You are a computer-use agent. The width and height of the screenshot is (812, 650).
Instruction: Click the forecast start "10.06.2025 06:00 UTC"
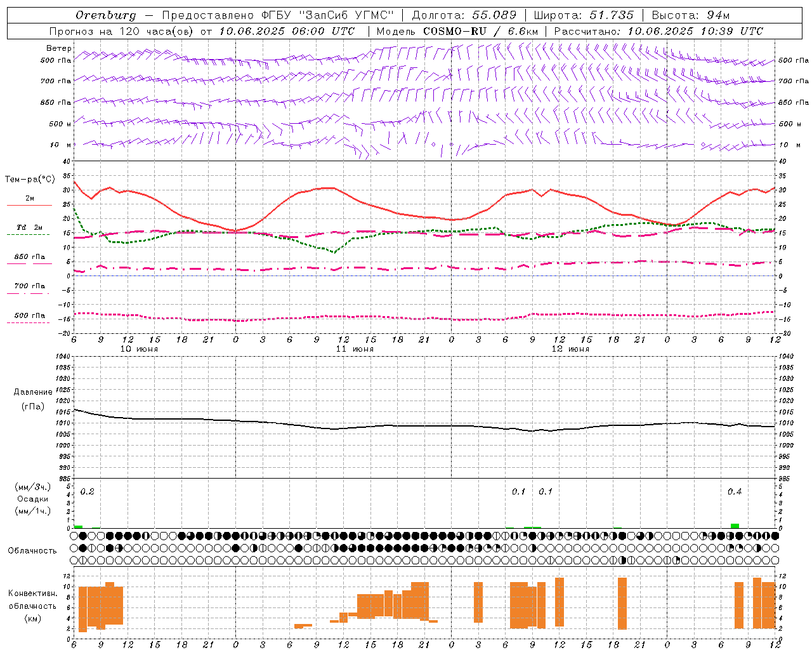coord(287,31)
